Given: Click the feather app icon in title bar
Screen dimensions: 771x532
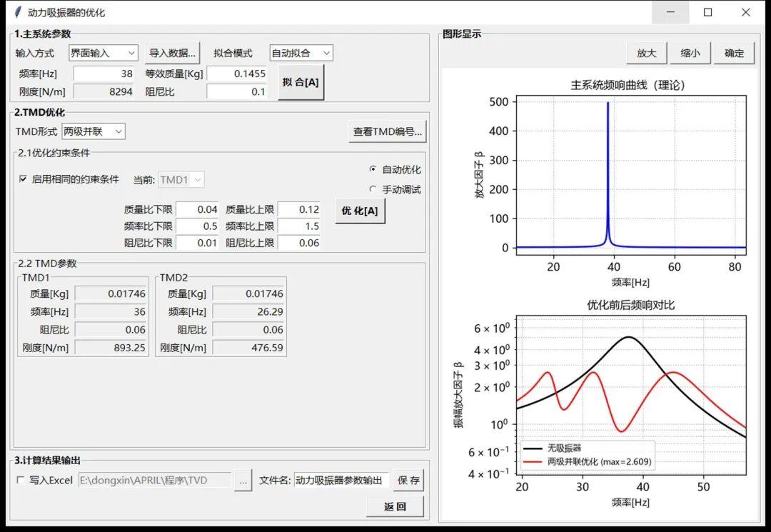Looking at the screenshot, I should (18, 12).
